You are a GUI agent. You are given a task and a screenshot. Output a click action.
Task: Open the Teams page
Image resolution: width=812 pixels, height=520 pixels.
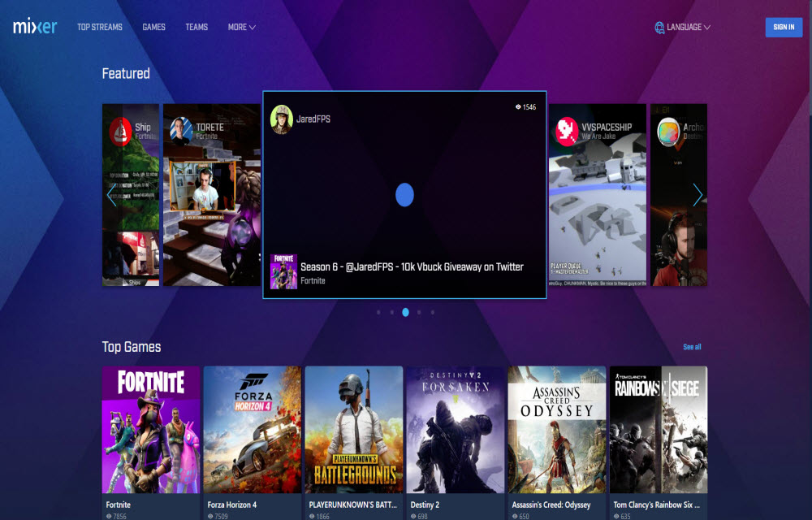(x=197, y=27)
